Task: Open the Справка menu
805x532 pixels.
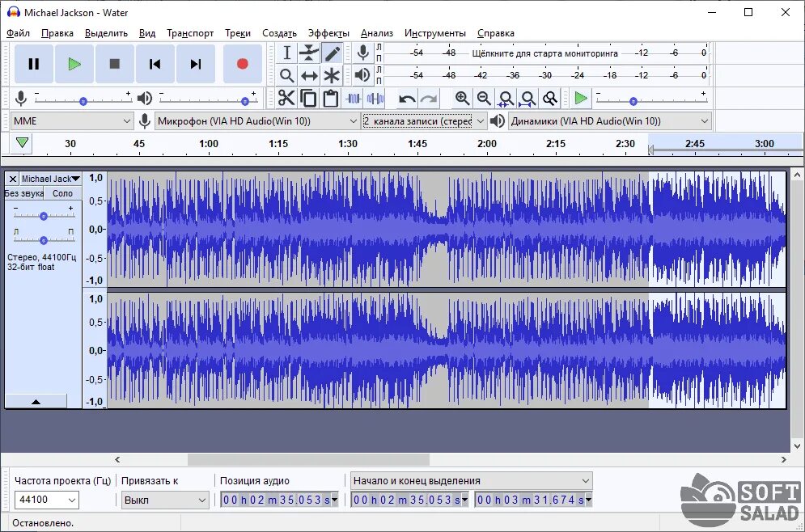Action: click(x=495, y=33)
